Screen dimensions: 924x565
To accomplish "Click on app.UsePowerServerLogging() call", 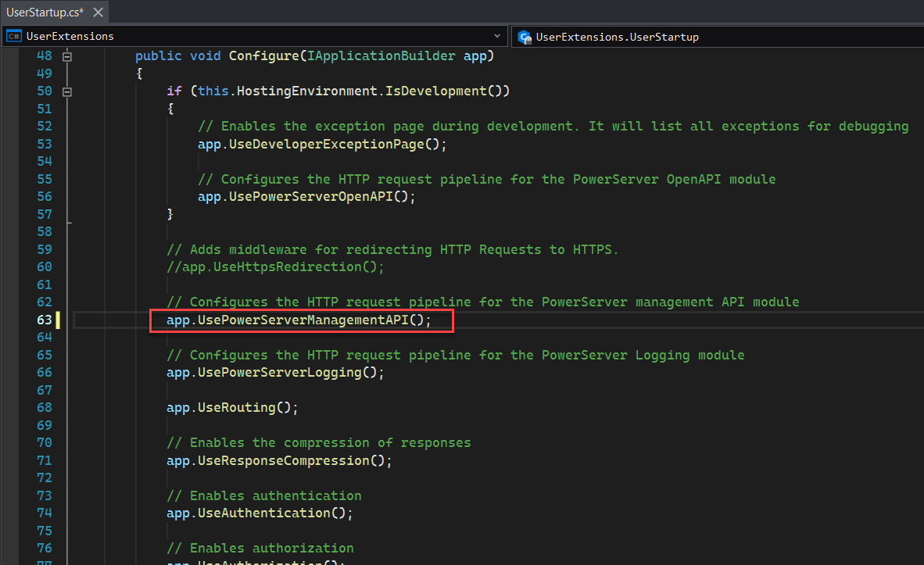I will (x=275, y=373).
